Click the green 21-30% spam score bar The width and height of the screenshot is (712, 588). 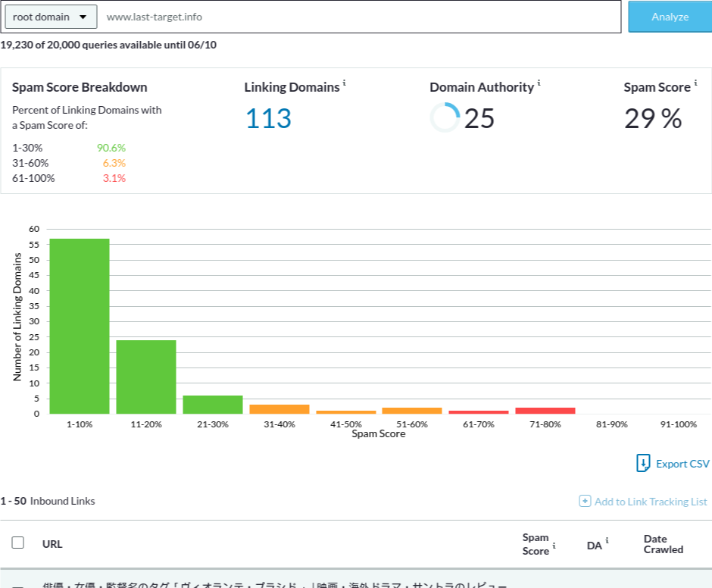coord(213,405)
